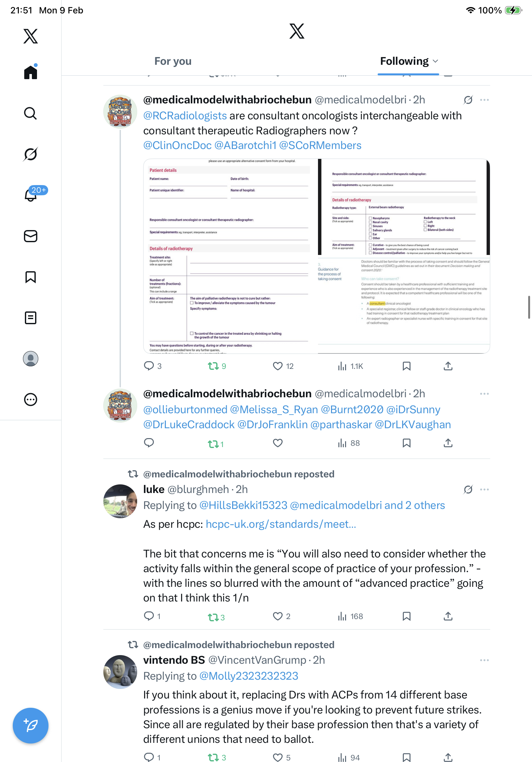The width and height of the screenshot is (532, 762).
Task: Bookmark luke's hcpc reply post
Action: point(406,616)
